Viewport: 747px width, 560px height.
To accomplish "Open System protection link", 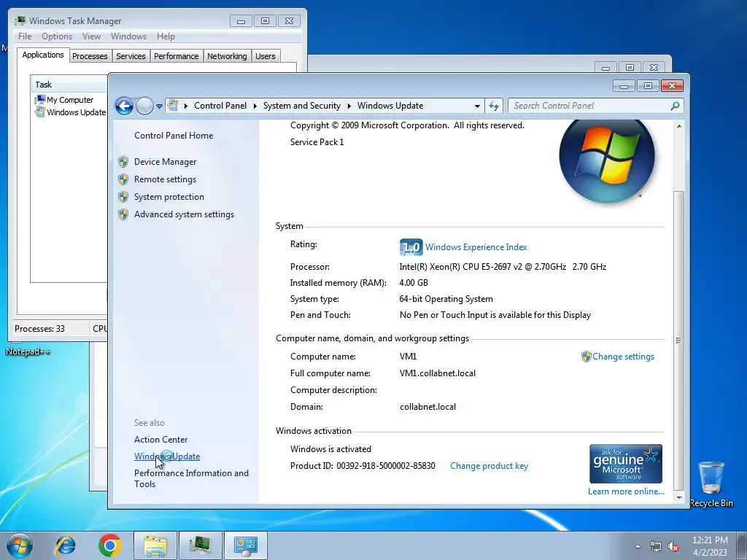I will click(x=169, y=197).
